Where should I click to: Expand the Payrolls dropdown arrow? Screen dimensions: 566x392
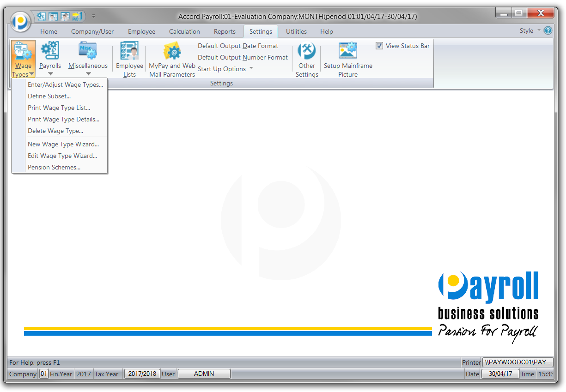pos(50,74)
